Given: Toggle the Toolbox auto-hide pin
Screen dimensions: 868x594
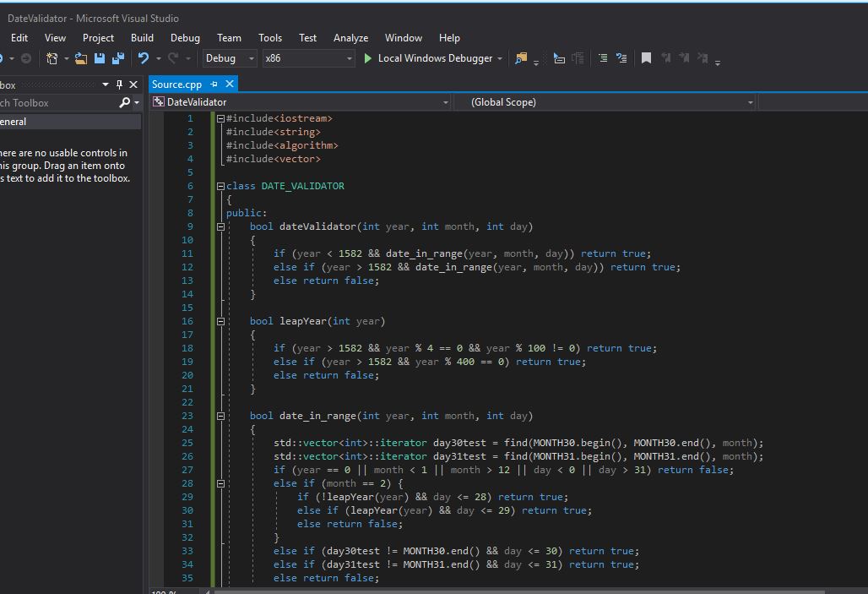Looking at the screenshot, I should point(121,84).
